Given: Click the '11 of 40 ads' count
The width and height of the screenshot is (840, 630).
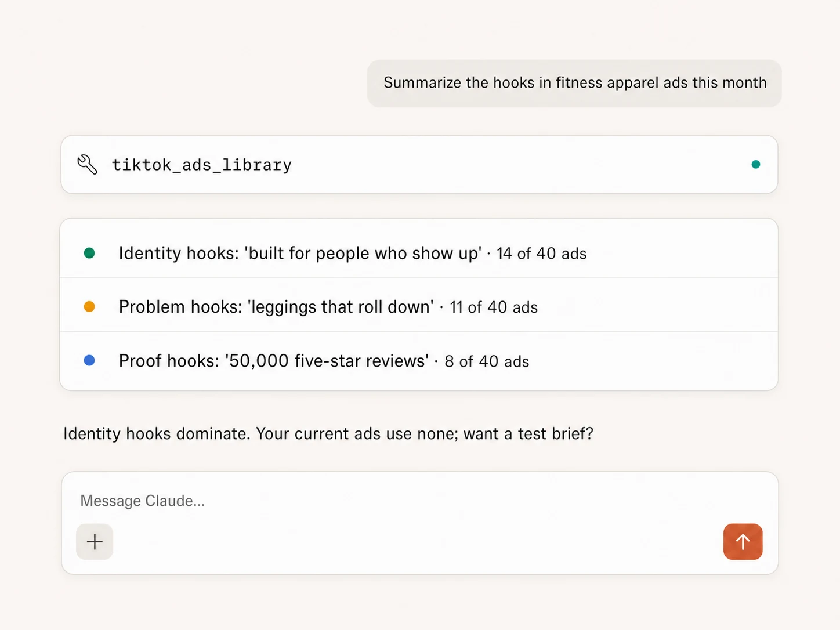Looking at the screenshot, I should point(494,307).
